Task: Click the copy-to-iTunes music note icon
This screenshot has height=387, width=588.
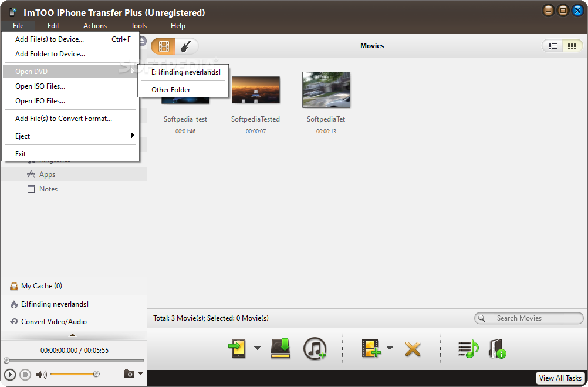Action: [315, 349]
